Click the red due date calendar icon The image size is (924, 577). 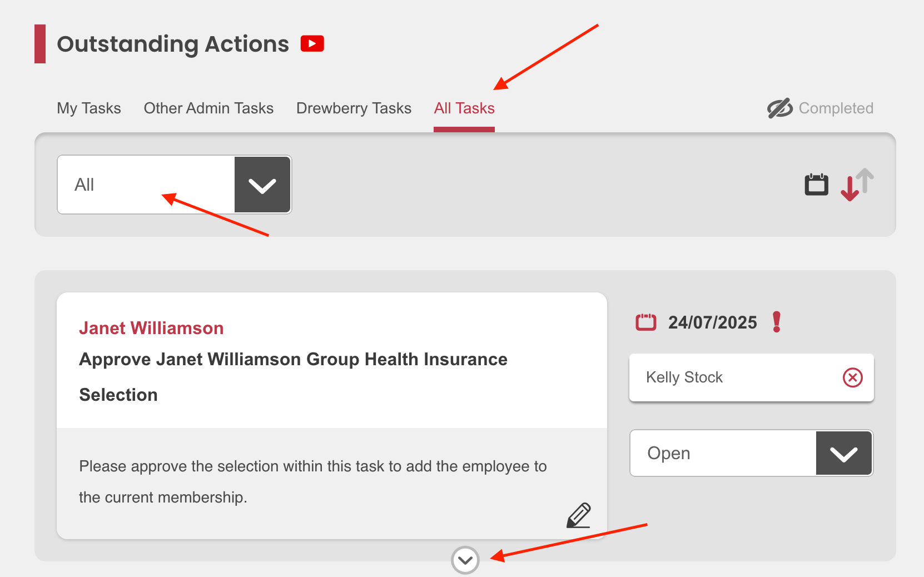pos(645,322)
